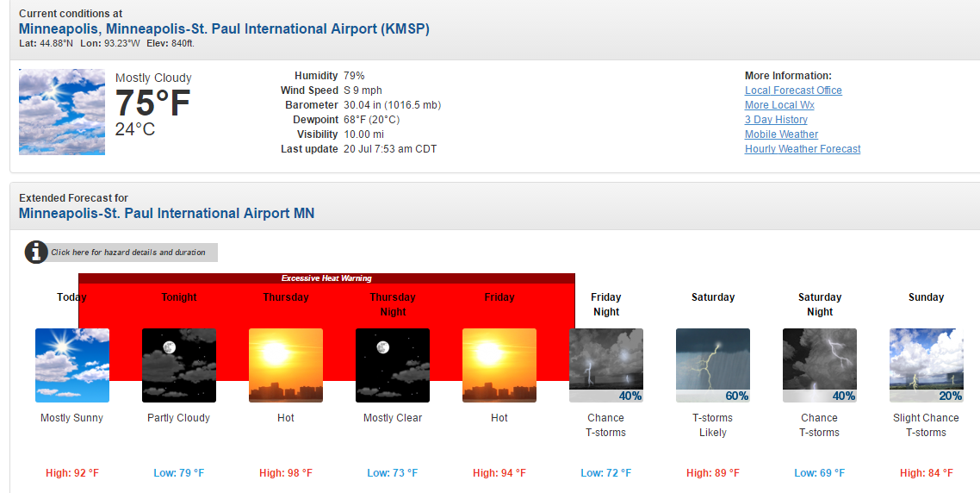
Task: Click the 75°F current temperature
Action: (x=152, y=103)
